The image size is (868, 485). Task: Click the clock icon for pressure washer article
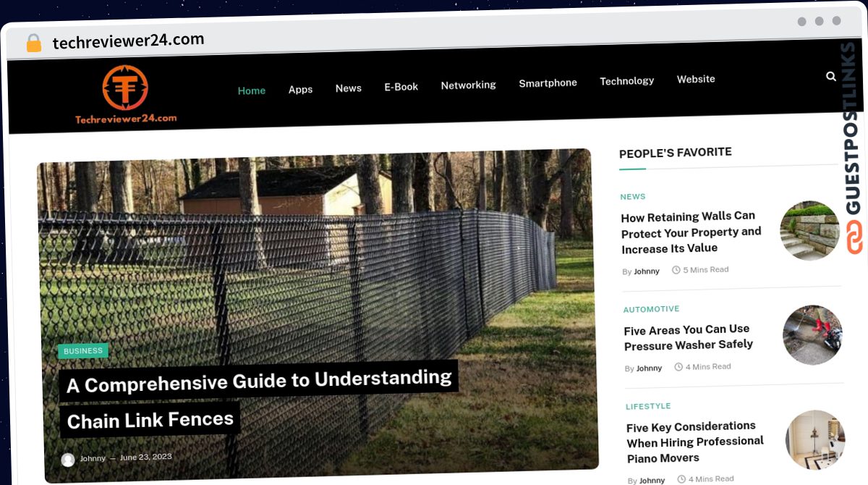coord(678,367)
